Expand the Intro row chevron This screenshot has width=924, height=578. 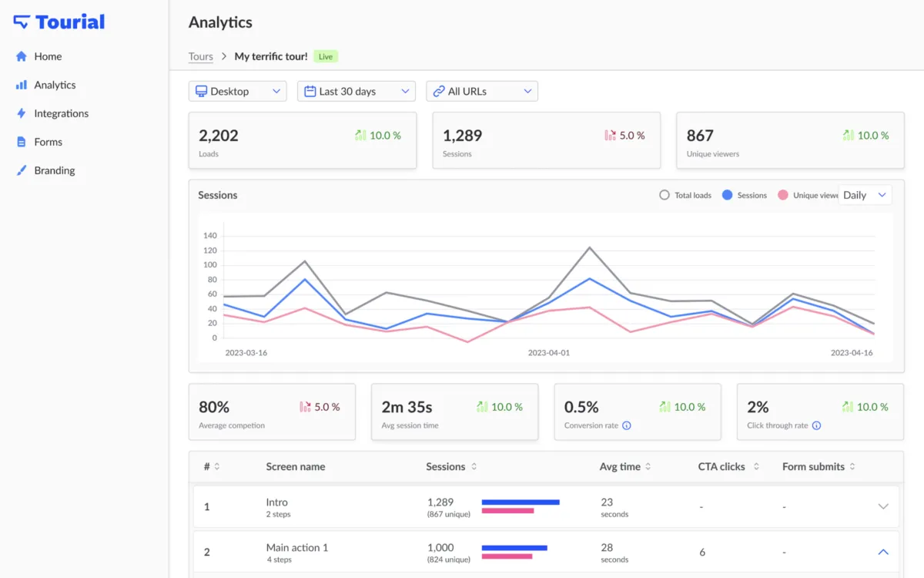[883, 506]
